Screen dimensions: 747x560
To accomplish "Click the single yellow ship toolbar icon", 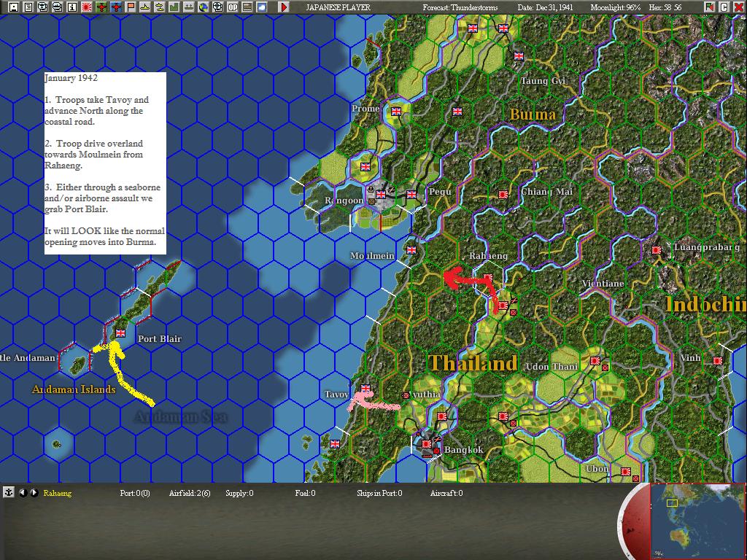I will point(145,7).
